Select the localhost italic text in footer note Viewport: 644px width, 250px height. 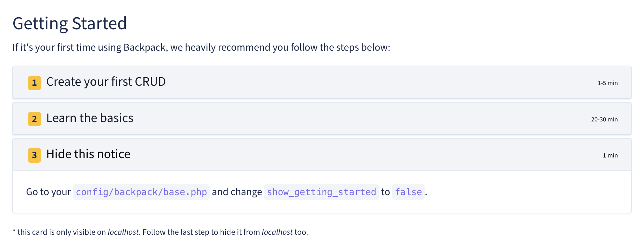click(x=123, y=232)
